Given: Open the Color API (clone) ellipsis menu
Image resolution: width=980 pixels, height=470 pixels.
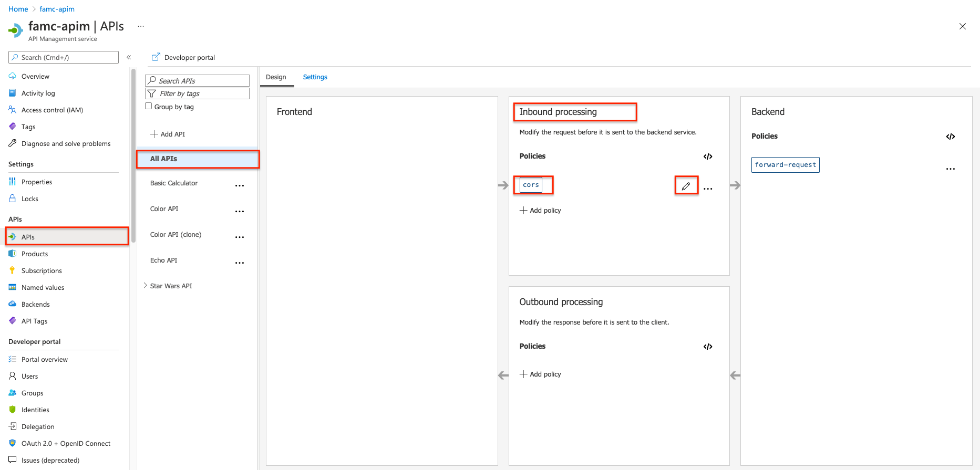Looking at the screenshot, I should pos(240,237).
